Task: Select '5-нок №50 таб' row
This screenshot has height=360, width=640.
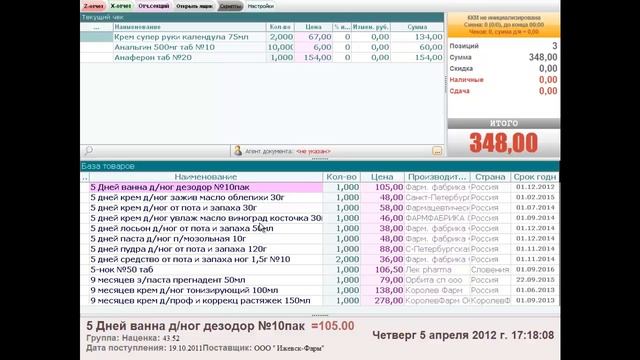Action: 320,269
